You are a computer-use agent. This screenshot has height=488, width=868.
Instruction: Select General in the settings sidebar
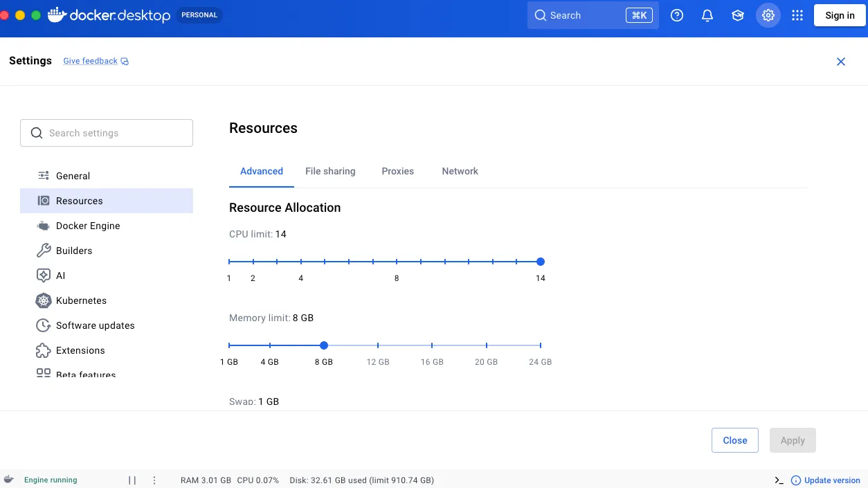click(107, 176)
